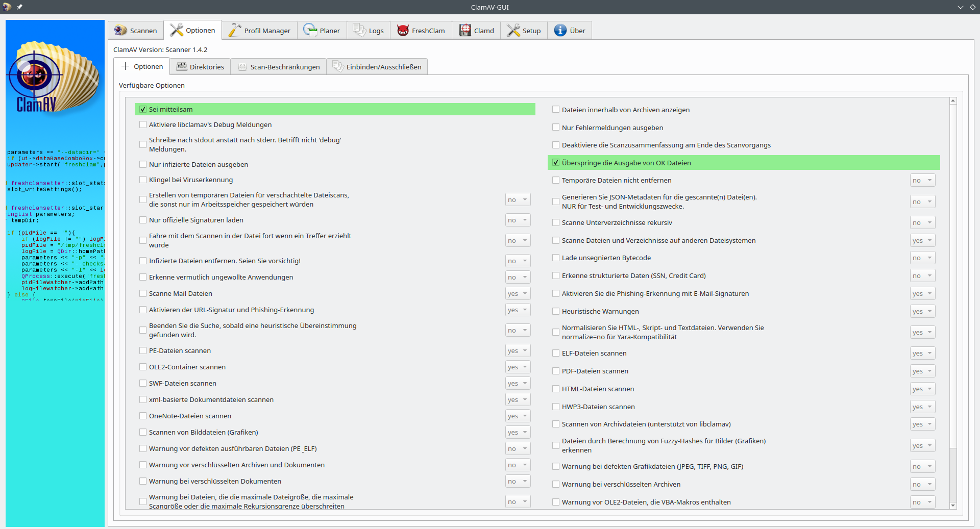The width and height of the screenshot is (980, 529).
Task: Enable 'Nur Fehlermeldungen ausgeben' checkbox
Action: pos(556,128)
